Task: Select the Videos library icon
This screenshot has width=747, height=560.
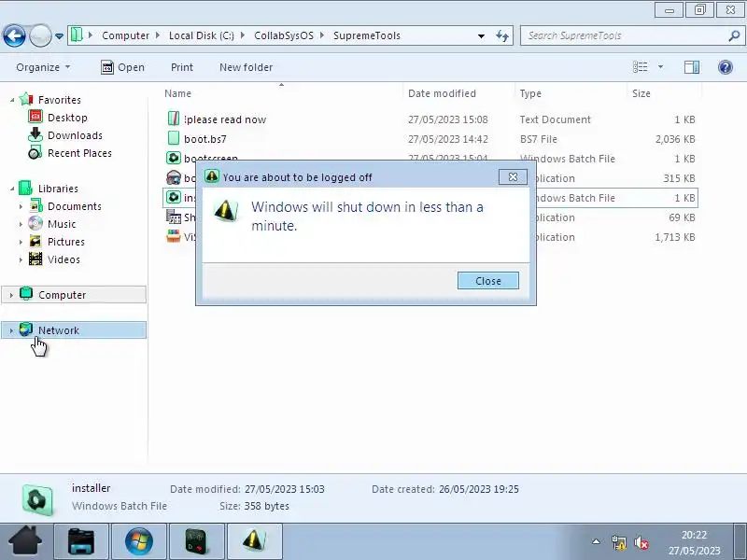Action: (x=35, y=259)
